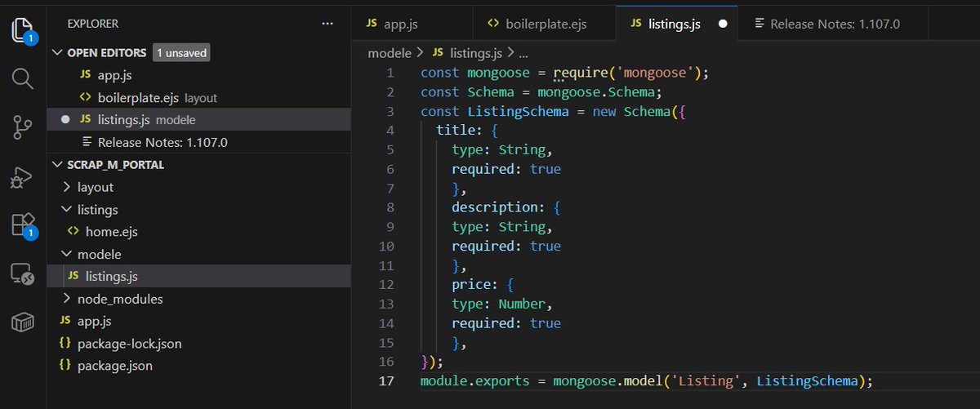The height and width of the screenshot is (409, 980).
Task: Open boilerplate.ejs layout in Open Editors
Action: 199,97
